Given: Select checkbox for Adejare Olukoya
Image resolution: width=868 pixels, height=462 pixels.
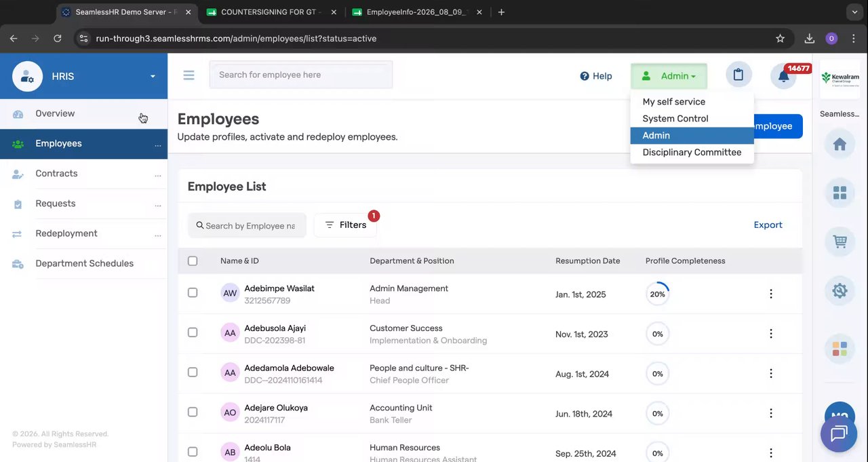Looking at the screenshot, I should click(193, 412).
